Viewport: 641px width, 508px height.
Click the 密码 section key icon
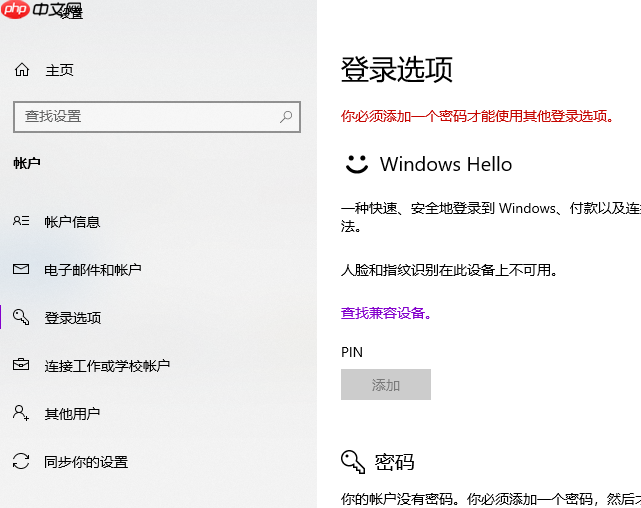coord(353,462)
